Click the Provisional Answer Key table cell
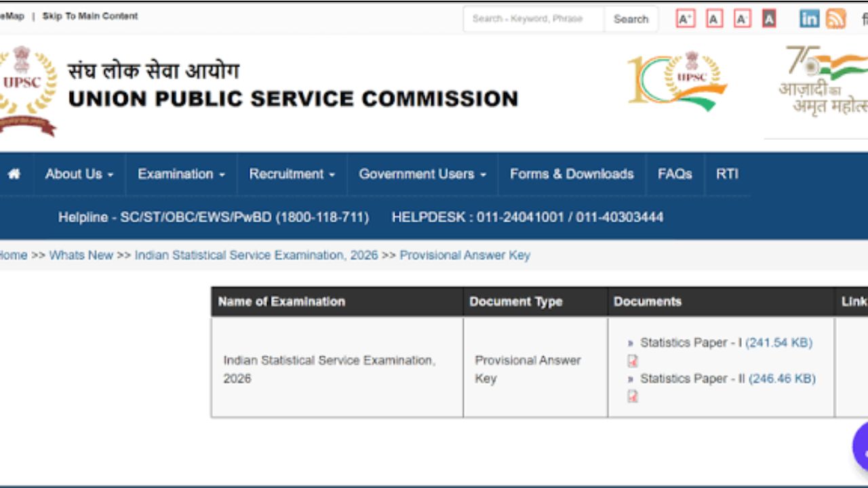 coord(536,367)
